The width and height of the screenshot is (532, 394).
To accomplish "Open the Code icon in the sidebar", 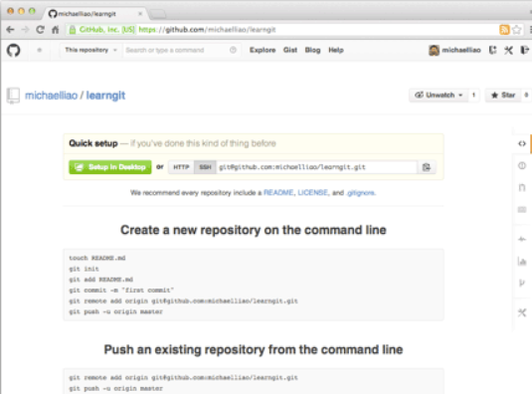I will [x=522, y=143].
